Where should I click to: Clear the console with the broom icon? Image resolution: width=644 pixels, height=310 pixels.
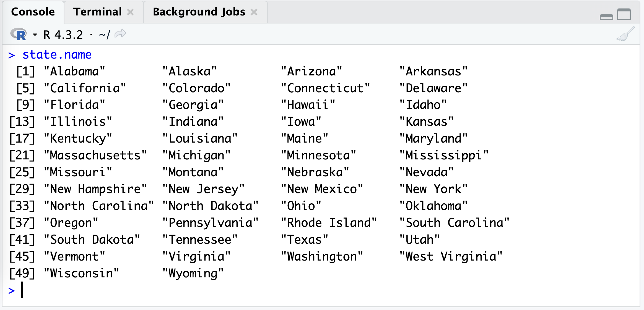pyautogui.click(x=626, y=34)
